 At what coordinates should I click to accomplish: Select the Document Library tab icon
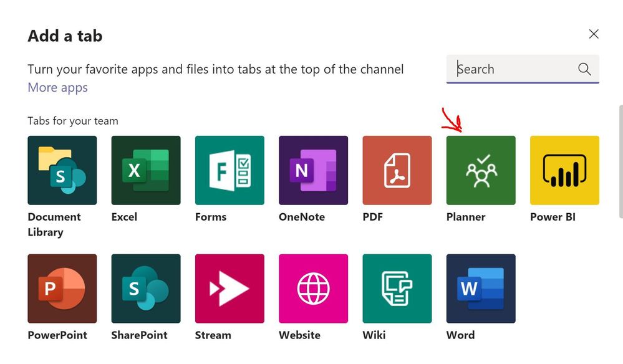click(62, 170)
